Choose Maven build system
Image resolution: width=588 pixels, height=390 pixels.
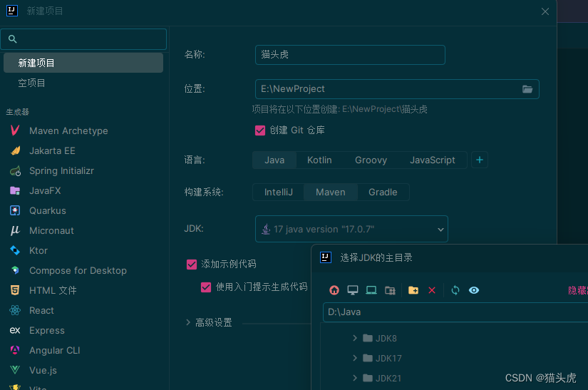click(x=331, y=193)
